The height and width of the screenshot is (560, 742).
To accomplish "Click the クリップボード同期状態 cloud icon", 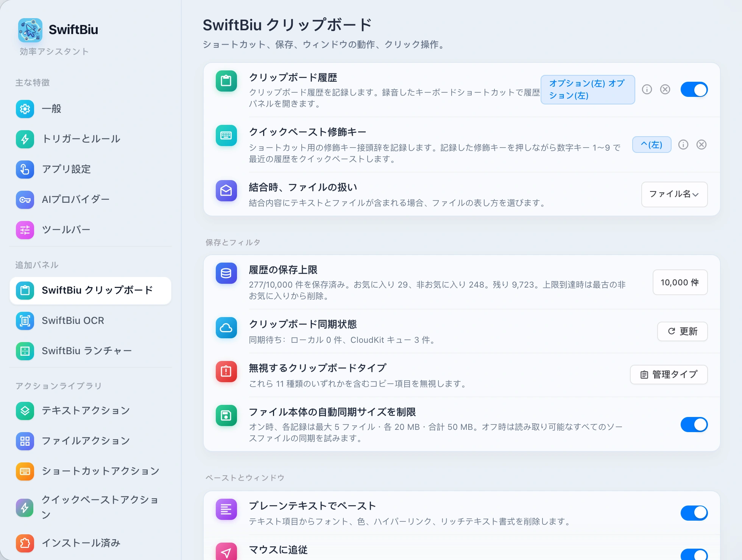I will click(226, 328).
